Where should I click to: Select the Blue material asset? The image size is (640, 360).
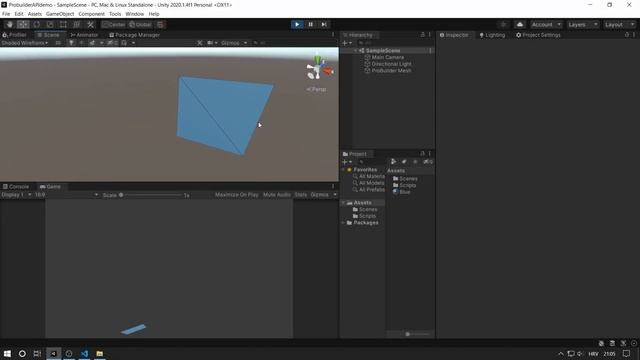pos(401,192)
